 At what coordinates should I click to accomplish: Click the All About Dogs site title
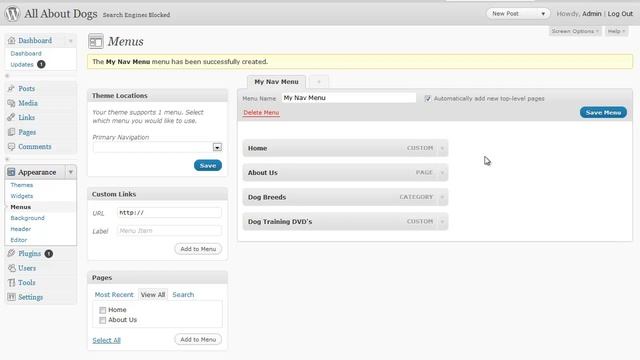[x=61, y=14]
